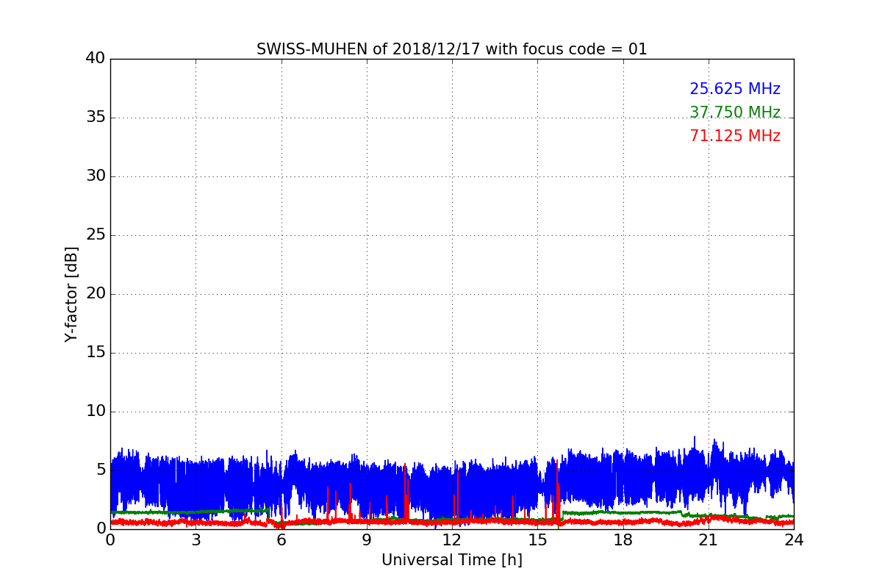Select the blue 25.625 MHz legend label
The image size is (882, 588).
click(735, 89)
